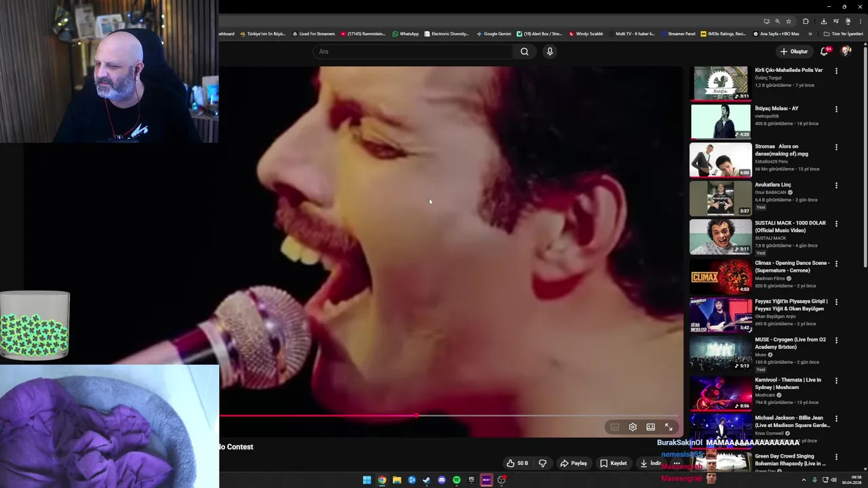
Task: Play Kirli Çıkı-Mahallede Polis Var thumbnail
Action: pyautogui.click(x=721, y=83)
